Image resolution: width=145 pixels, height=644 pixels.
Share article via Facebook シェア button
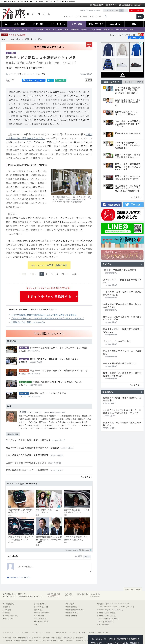(42, 80)
